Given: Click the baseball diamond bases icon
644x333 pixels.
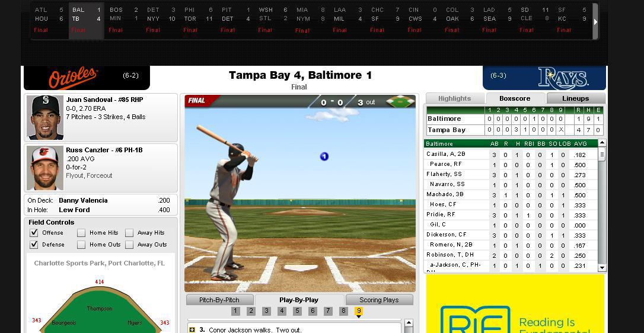Looking at the screenshot, I should click(400, 102).
